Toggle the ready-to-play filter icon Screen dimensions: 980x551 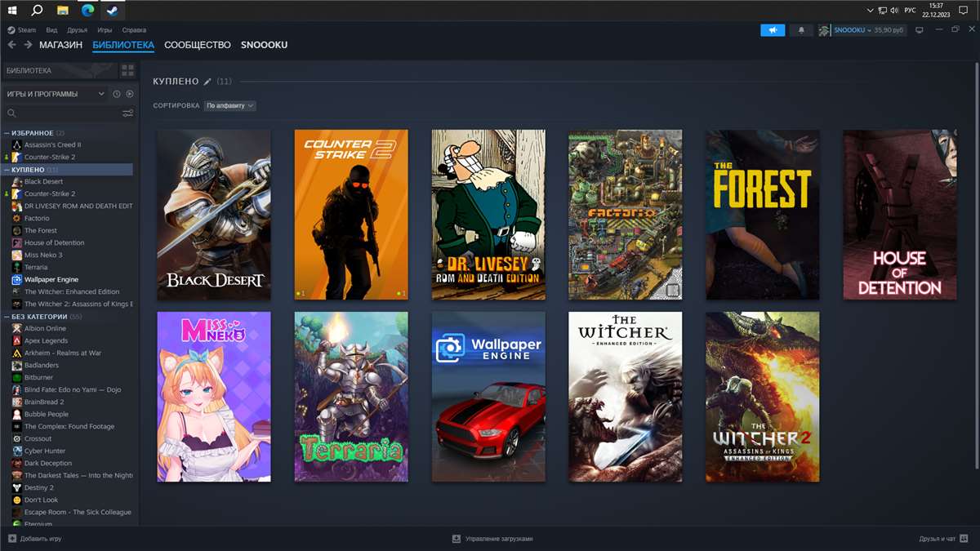(129, 94)
